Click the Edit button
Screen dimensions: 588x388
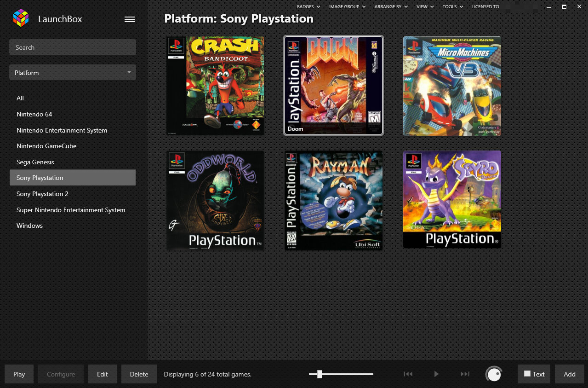click(103, 374)
